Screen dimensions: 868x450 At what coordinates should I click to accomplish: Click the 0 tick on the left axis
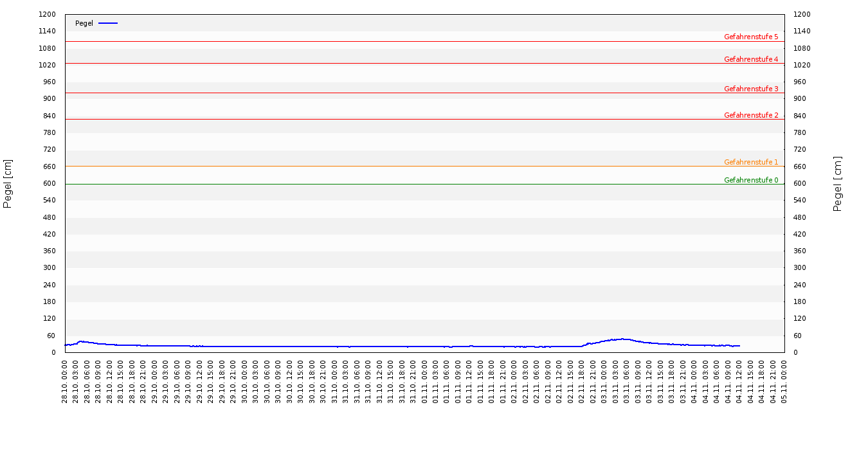coord(54,352)
